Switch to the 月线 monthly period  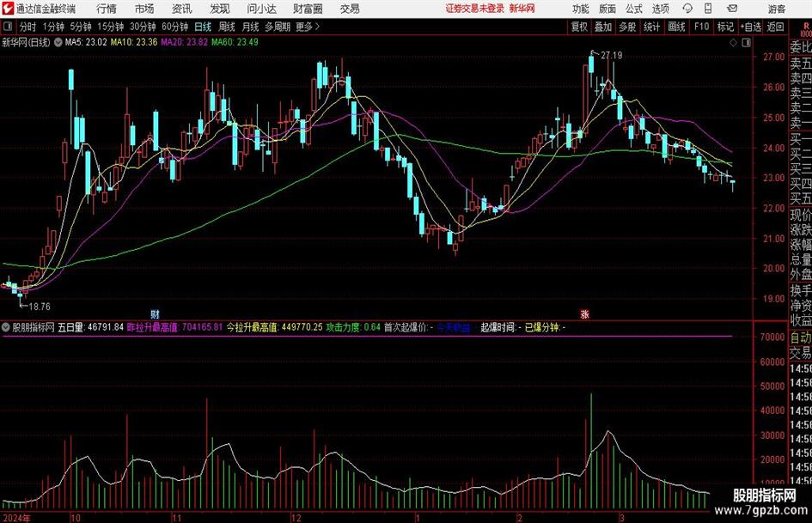251,27
